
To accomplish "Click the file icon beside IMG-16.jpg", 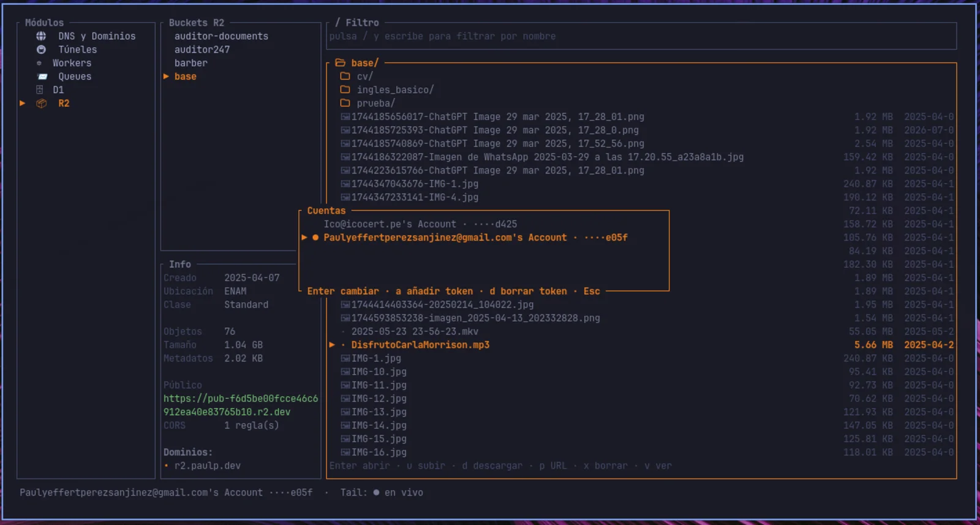I will coord(345,453).
